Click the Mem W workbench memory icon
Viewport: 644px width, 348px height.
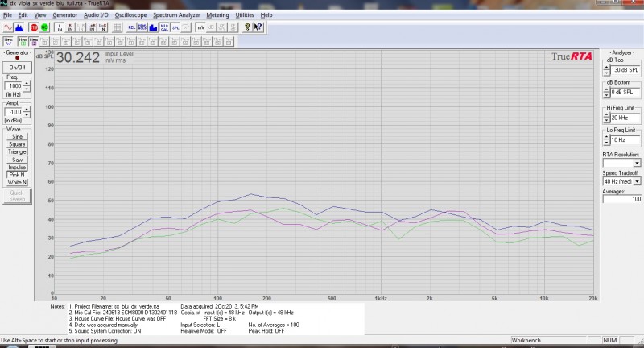point(8,41)
